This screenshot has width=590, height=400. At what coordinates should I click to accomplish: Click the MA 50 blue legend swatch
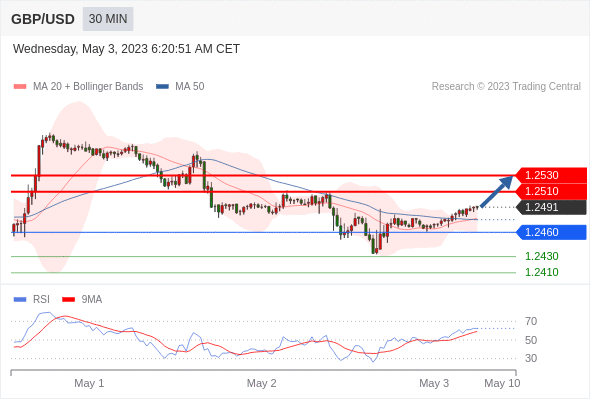tap(162, 87)
